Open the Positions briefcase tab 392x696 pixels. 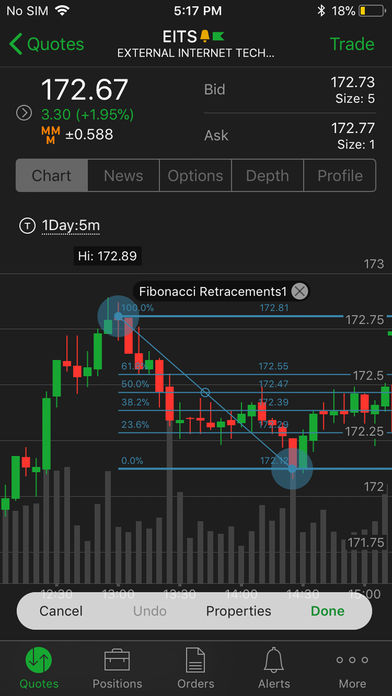(x=117, y=667)
